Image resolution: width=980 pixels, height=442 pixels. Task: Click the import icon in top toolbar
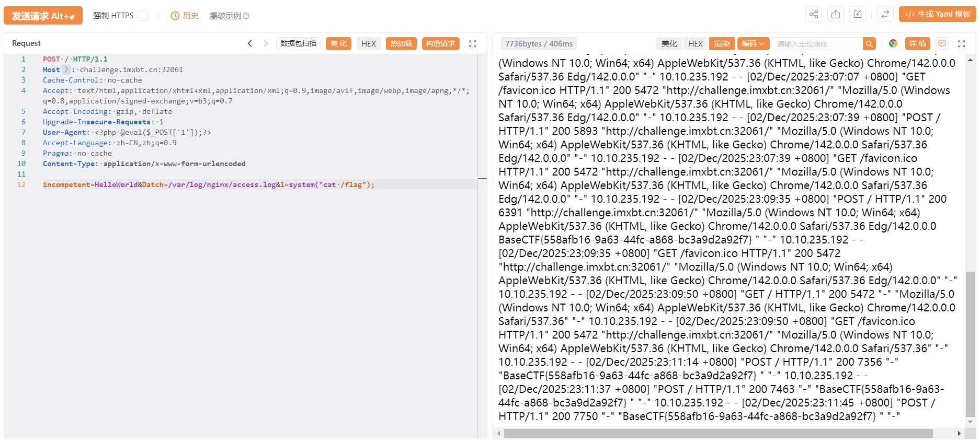[x=858, y=14]
